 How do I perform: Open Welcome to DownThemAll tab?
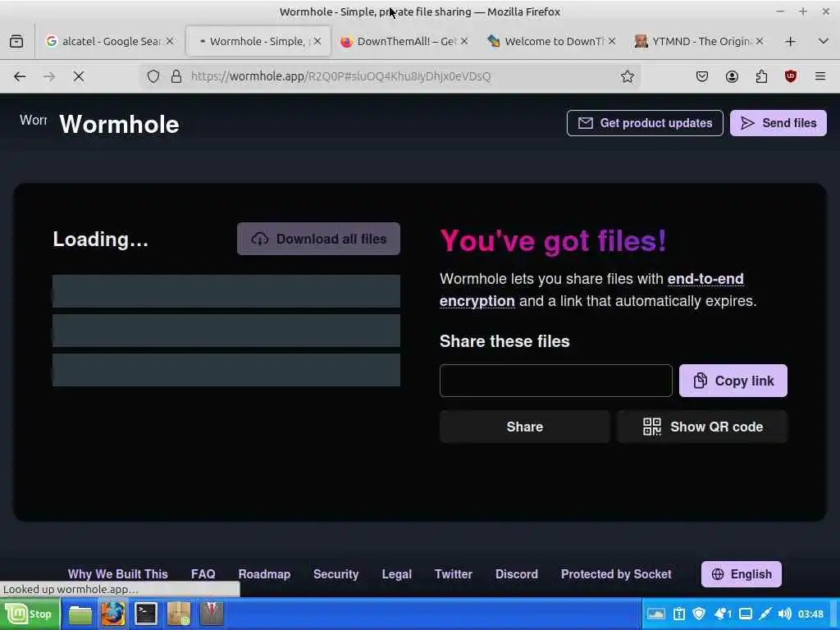[552, 41]
